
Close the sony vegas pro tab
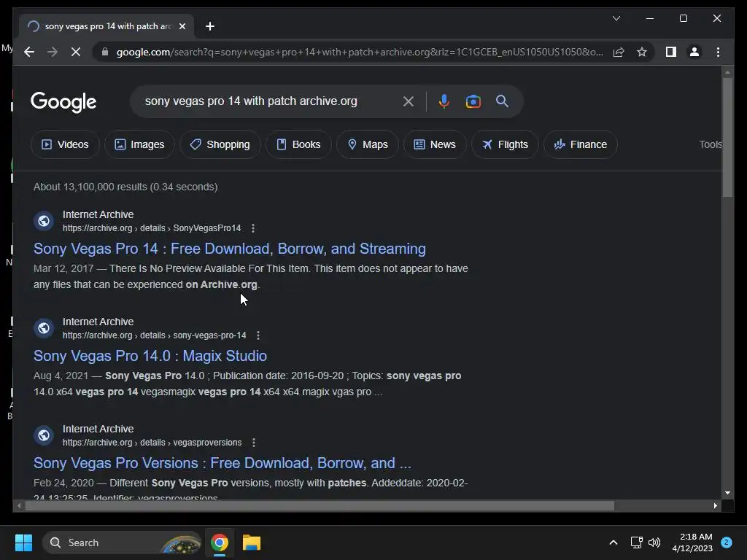click(x=182, y=26)
